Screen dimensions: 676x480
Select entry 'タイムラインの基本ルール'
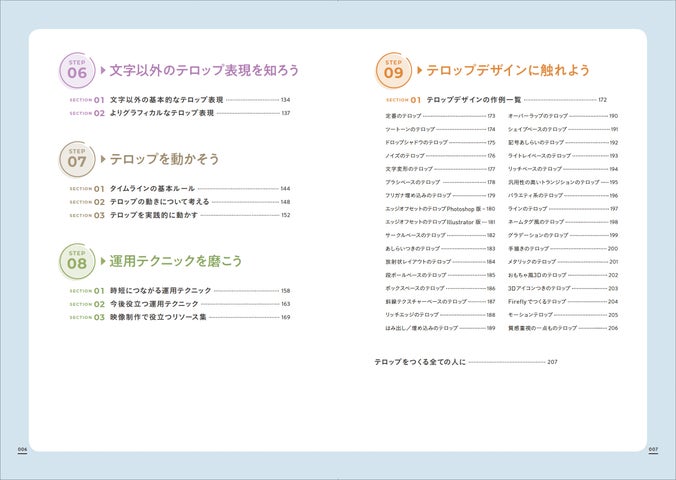[152, 188]
